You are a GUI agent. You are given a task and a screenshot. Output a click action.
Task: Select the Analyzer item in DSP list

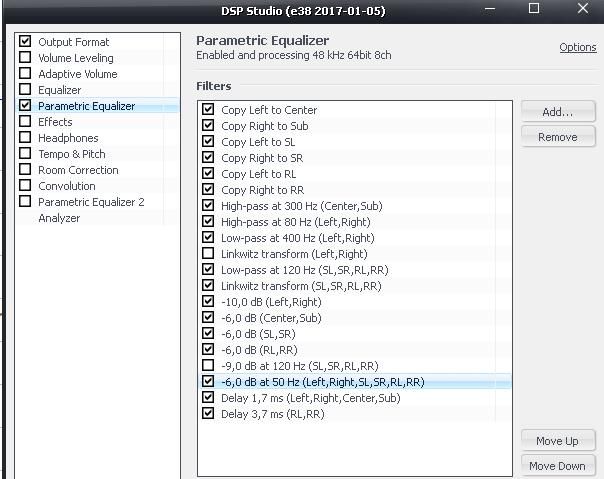(58, 218)
